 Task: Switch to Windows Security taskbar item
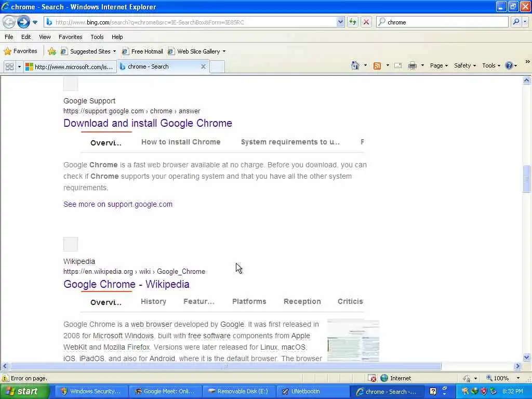click(91, 392)
